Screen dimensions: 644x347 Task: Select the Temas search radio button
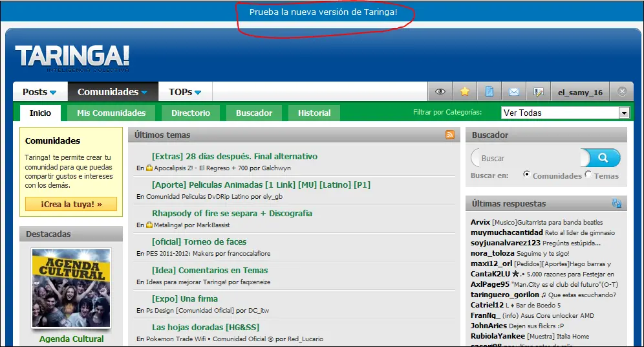point(588,174)
